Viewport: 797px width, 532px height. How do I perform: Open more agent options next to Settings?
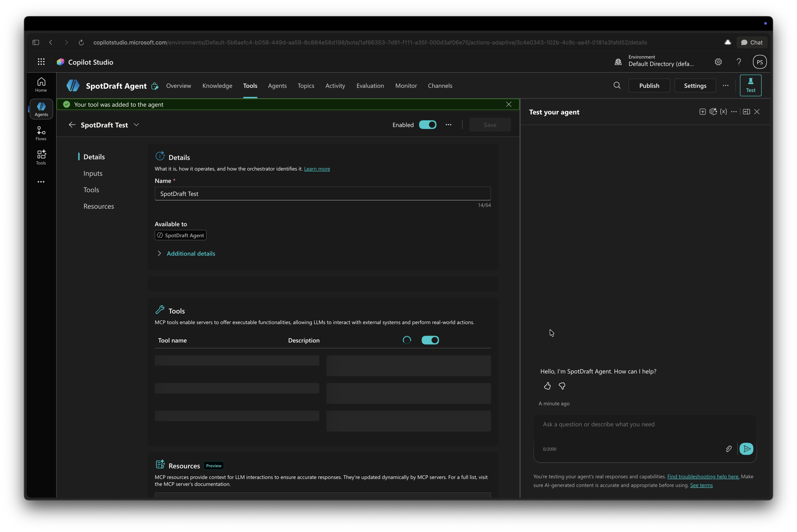point(725,86)
